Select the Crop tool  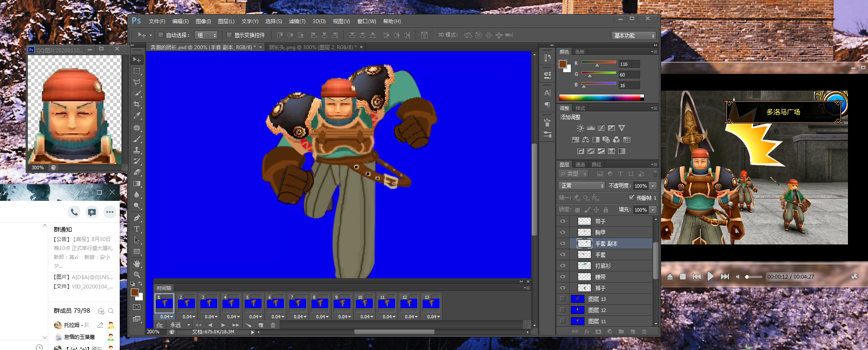click(x=137, y=104)
